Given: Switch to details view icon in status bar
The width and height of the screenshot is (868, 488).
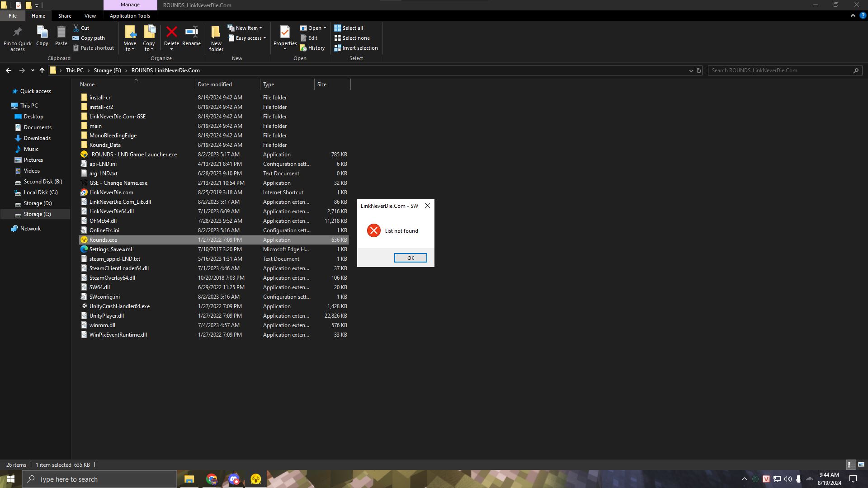Looking at the screenshot, I should [x=850, y=465].
